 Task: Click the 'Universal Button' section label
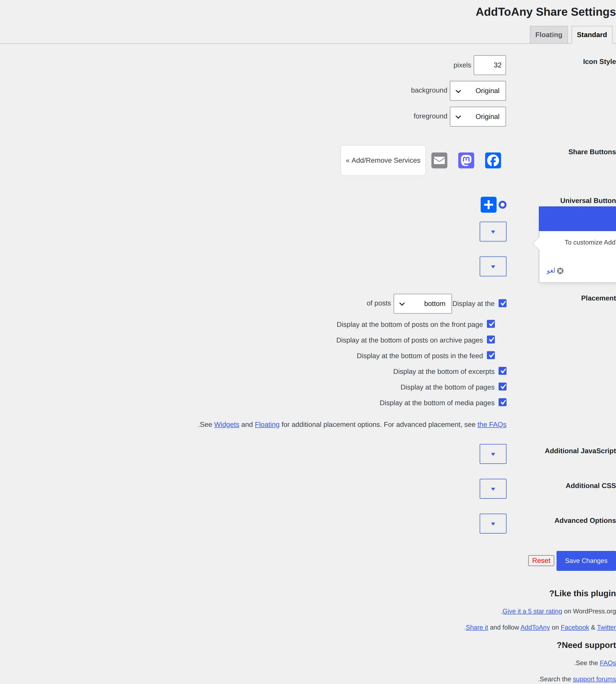(588, 201)
